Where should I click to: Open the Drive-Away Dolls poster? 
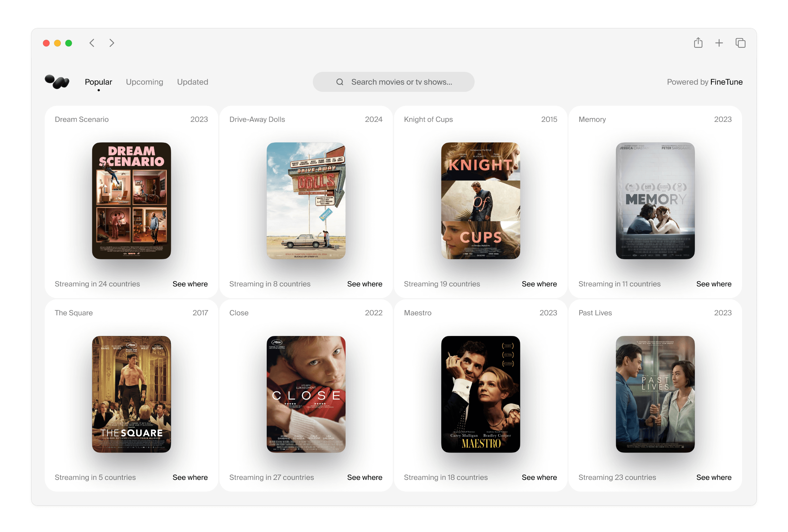(306, 201)
